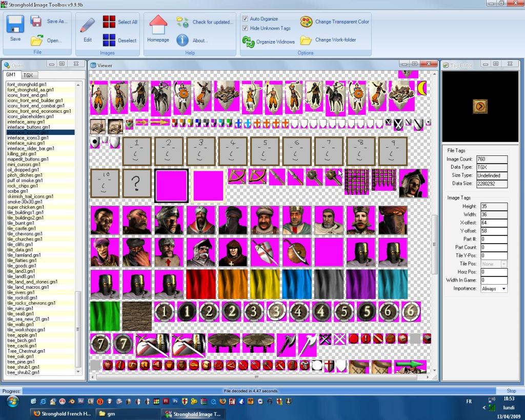Select font_stronghold.gm1 in the file list
This screenshot has height=420, width=525.
click(x=27, y=85)
